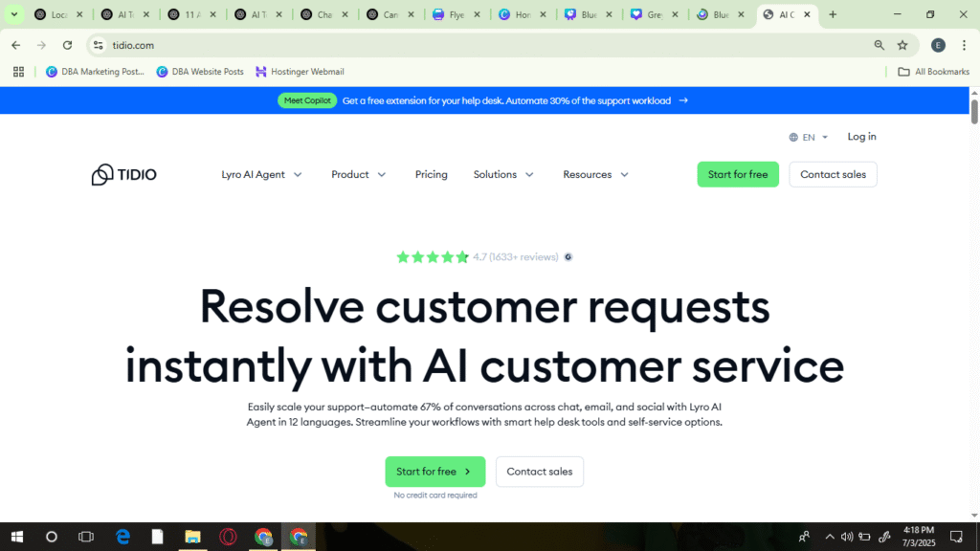Reload the page with the refresh icon
Image resolution: width=980 pixels, height=551 pixels.
point(68,45)
